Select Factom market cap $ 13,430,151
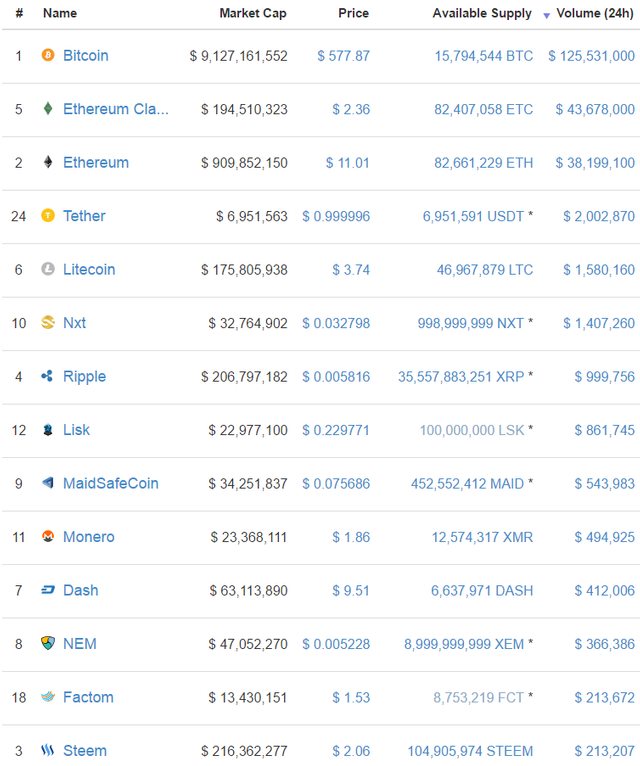This screenshot has height=766, width=640. pos(248,698)
